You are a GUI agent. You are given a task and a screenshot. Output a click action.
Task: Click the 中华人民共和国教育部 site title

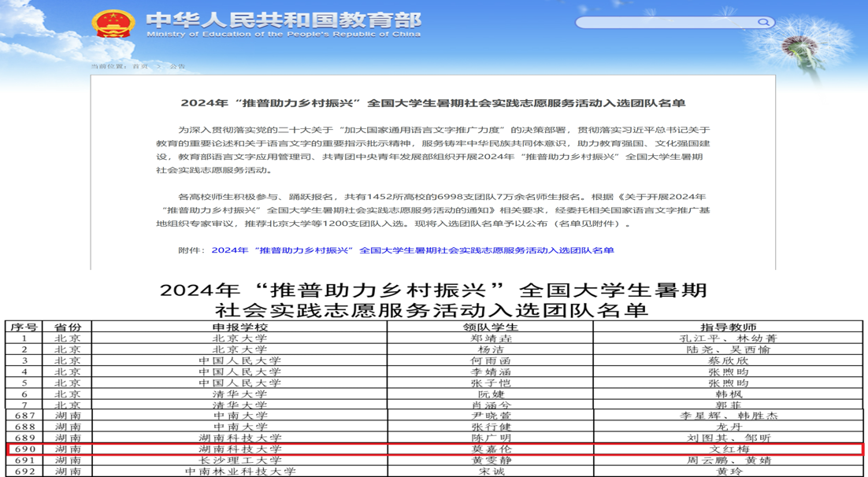click(x=284, y=19)
